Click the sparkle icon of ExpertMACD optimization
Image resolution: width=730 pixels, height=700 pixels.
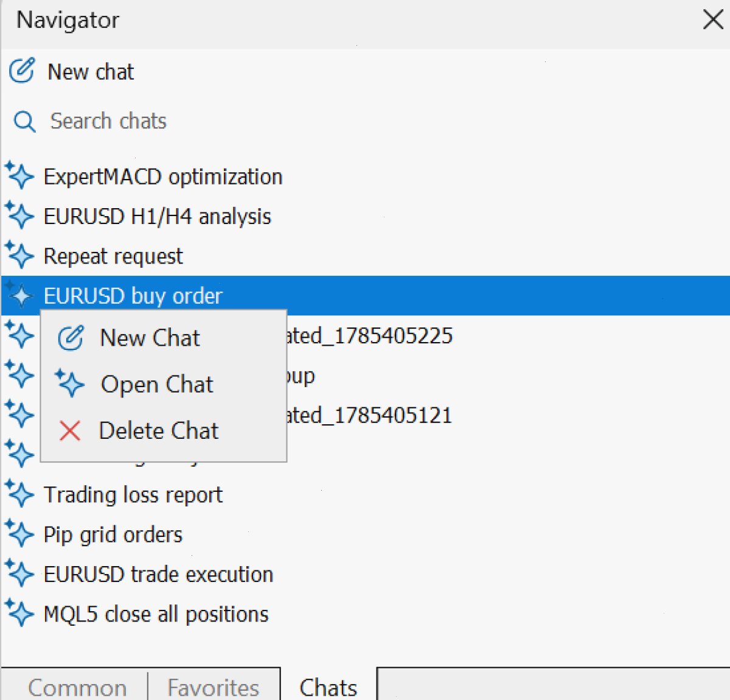coord(19,176)
